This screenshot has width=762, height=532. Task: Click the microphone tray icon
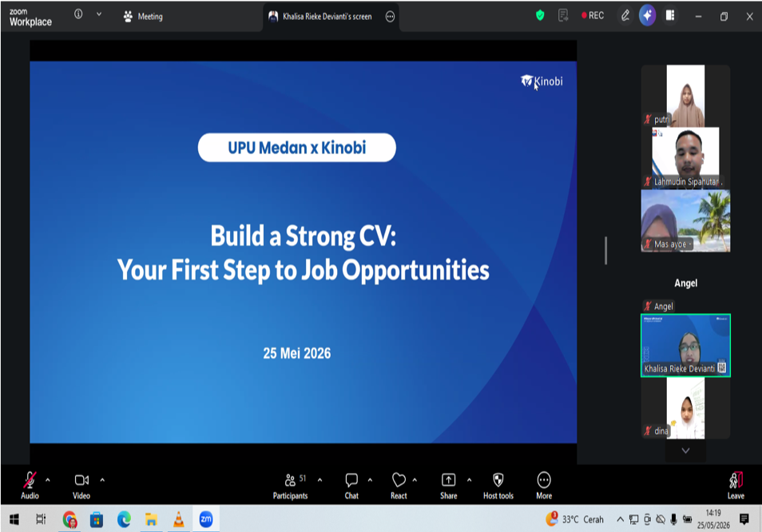click(x=673, y=519)
